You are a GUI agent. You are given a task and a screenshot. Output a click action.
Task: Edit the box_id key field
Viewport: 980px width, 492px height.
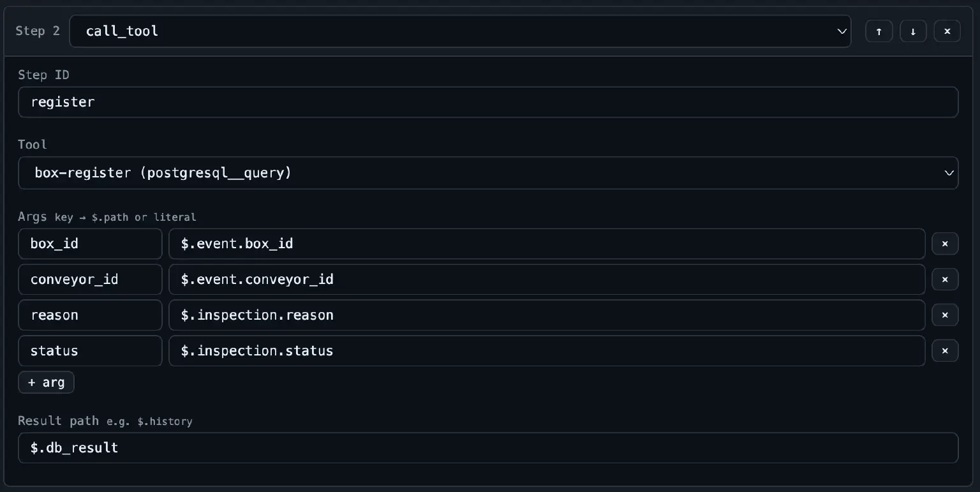[x=90, y=244]
